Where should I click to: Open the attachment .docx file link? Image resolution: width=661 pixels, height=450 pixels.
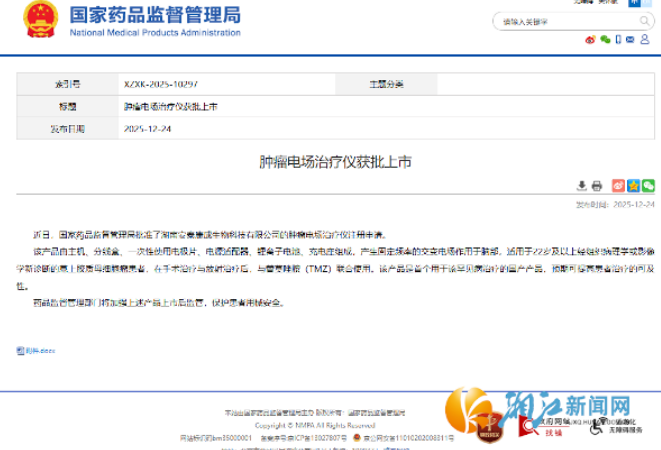tap(36, 351)
